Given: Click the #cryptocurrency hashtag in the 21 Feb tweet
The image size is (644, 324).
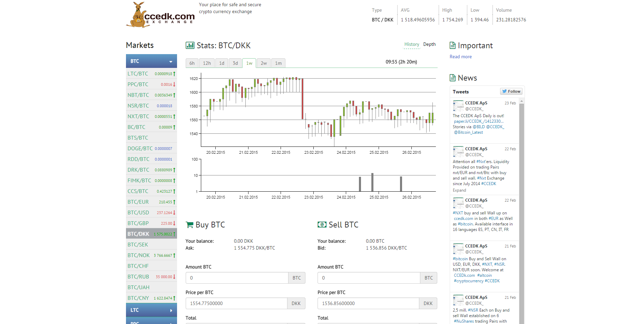Looking at the screenshot, I should click(469, 281).
